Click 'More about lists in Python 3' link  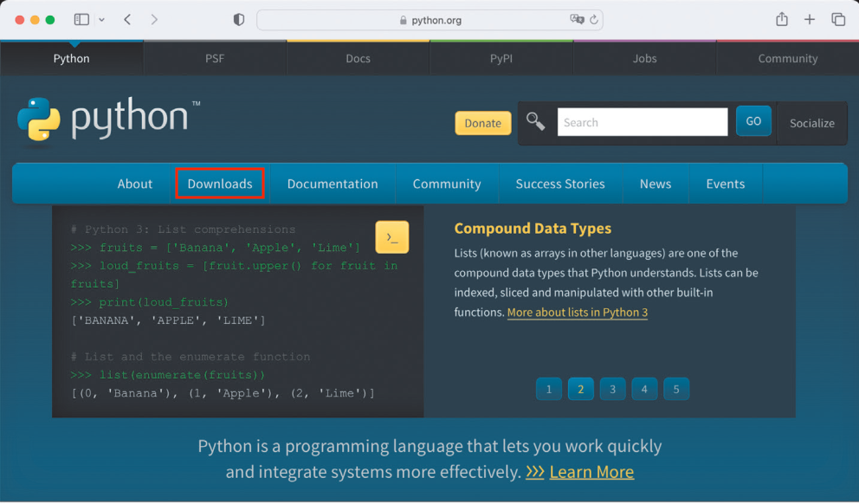(577, 313)
